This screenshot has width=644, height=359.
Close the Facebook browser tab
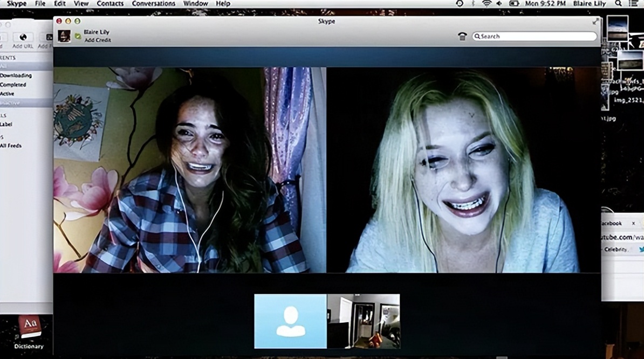point(633,224)
